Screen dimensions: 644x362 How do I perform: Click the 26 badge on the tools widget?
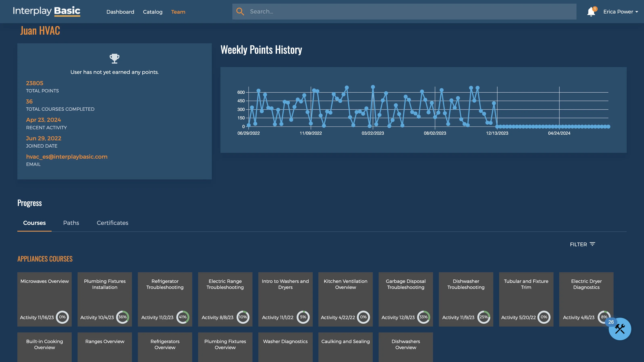(x=611, y=322)
